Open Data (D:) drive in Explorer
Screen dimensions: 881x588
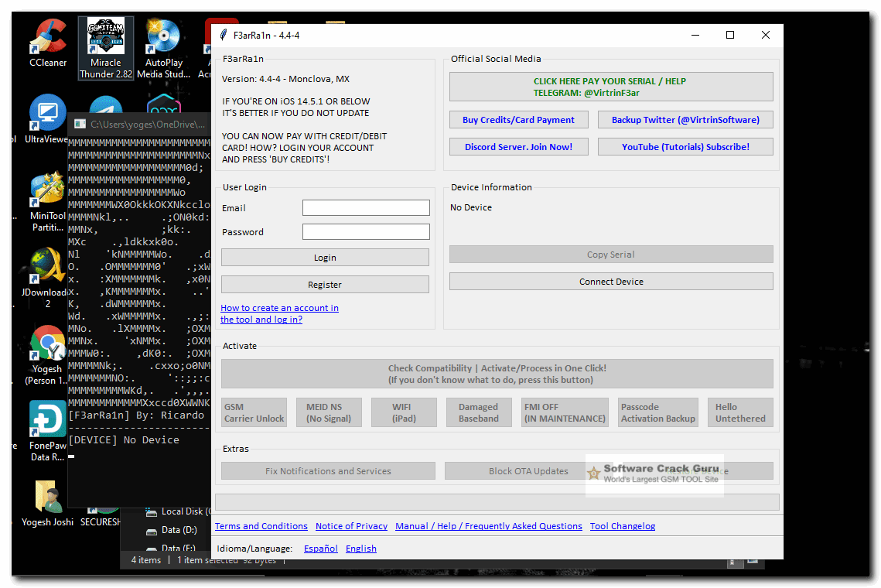172,530
